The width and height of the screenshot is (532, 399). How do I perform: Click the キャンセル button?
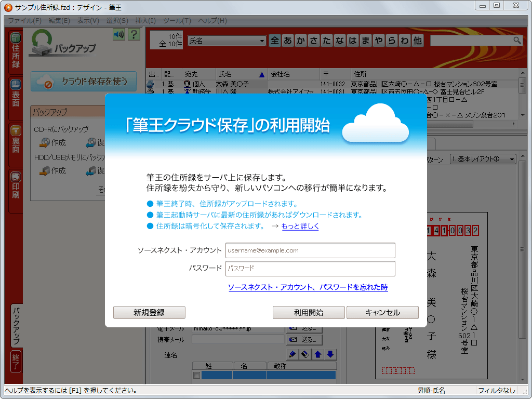383,312
